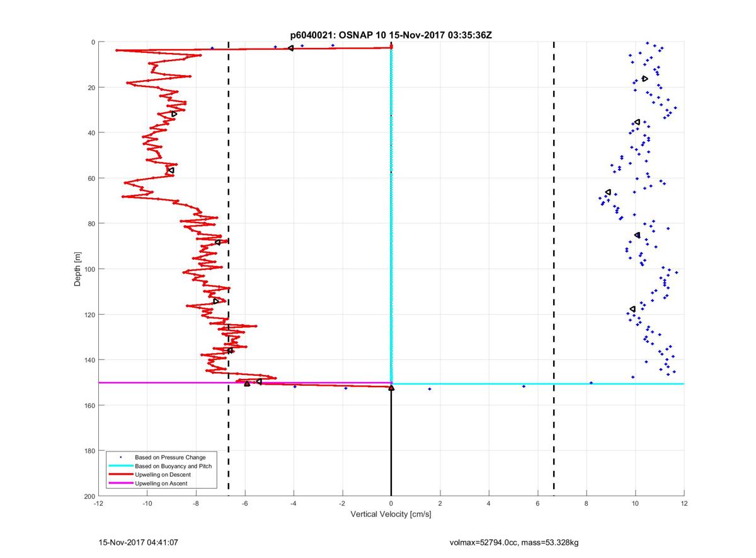Click the depth tick label 60
756x558 pixels.
[91, 178]
